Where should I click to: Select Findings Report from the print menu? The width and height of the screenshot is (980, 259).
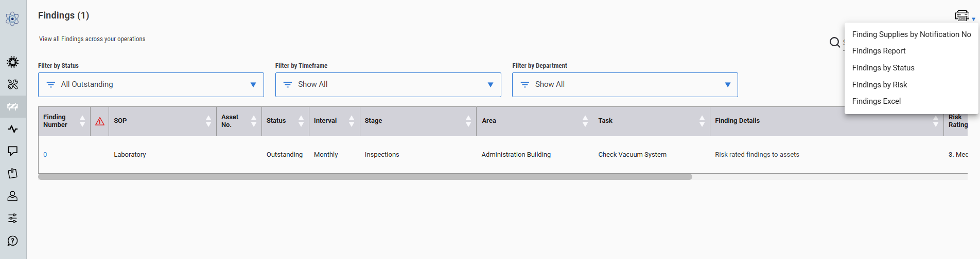point(879,51)
